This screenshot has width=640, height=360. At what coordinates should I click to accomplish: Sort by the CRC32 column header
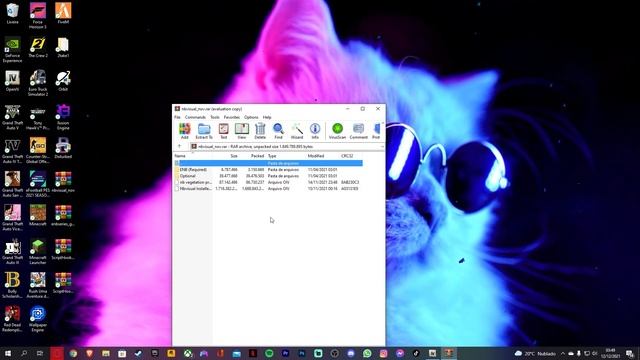(x=347, y=156)
